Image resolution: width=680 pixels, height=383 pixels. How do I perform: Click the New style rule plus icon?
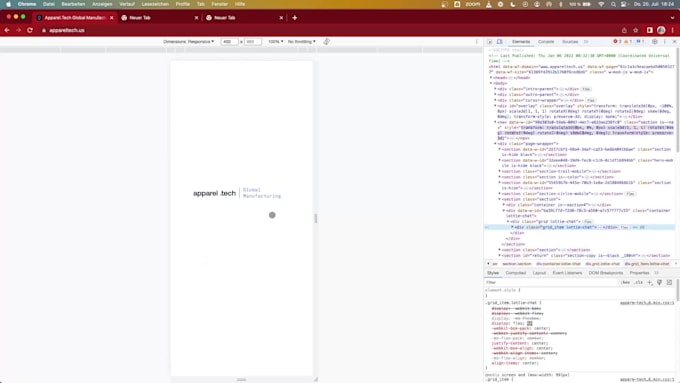(x=650, y=282)
